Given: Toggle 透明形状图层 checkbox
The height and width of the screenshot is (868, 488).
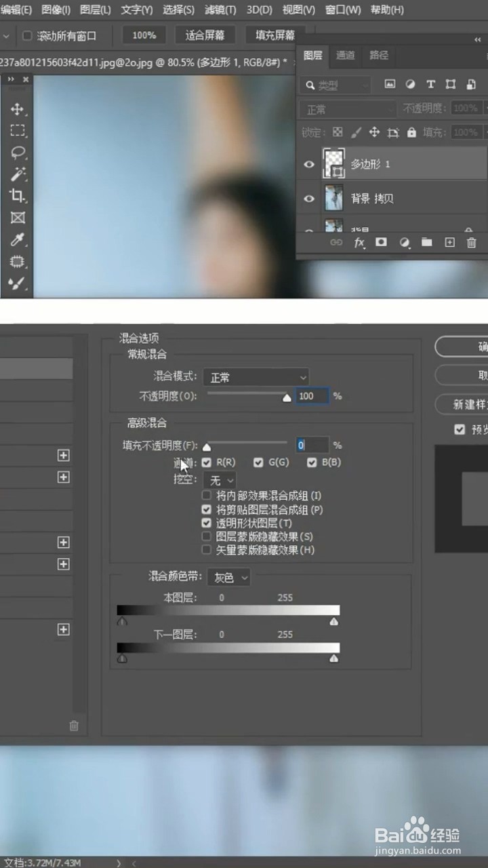Looking at the screenshot, I should [x=207, y=523].
